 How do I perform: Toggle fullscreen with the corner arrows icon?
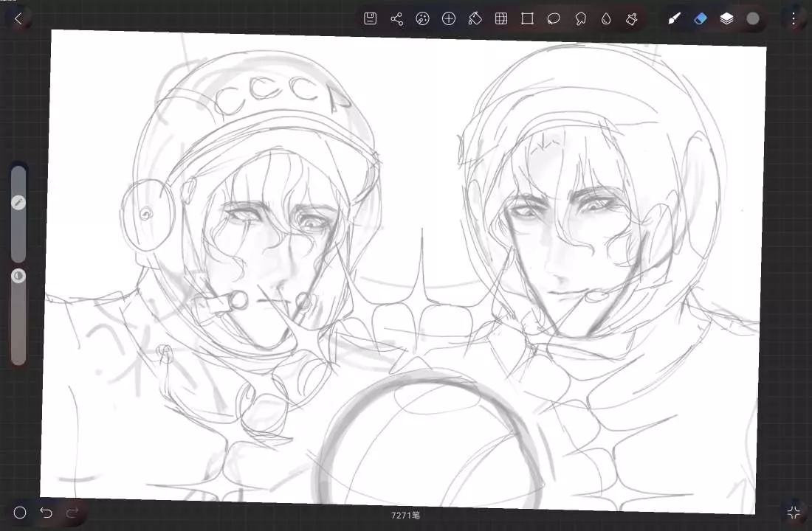(794, 513)
